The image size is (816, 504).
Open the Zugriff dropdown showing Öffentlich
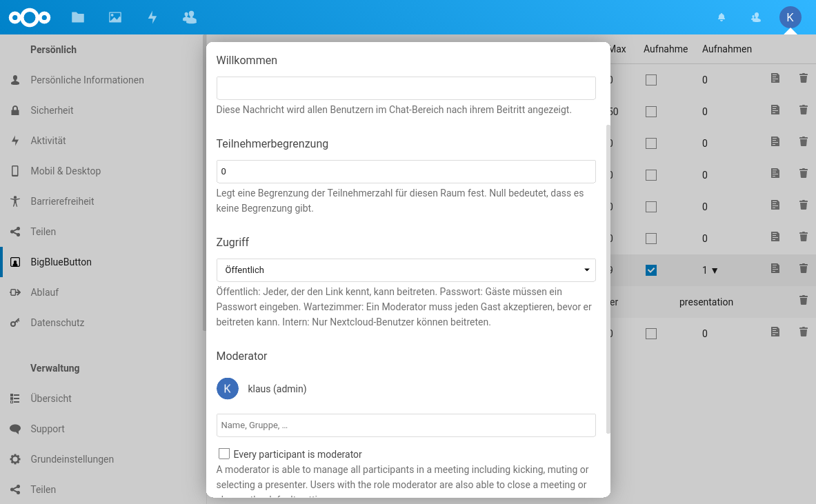pos(406,270)
